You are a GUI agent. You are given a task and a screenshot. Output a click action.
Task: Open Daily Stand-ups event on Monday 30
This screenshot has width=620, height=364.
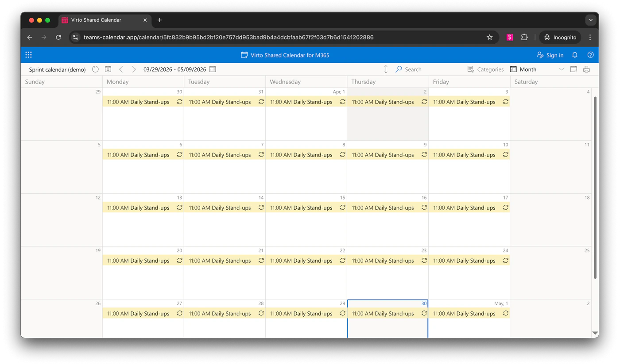pos(143,102)
